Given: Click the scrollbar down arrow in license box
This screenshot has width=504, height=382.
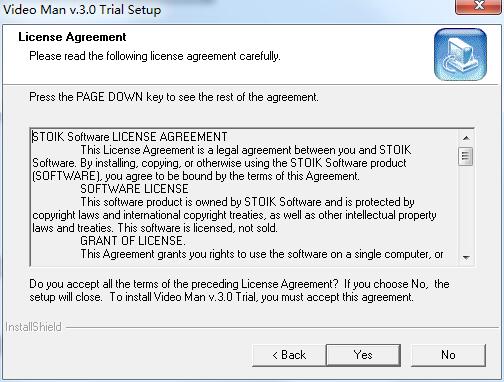Looking at the screenshot, I should (x=466, y=257).
